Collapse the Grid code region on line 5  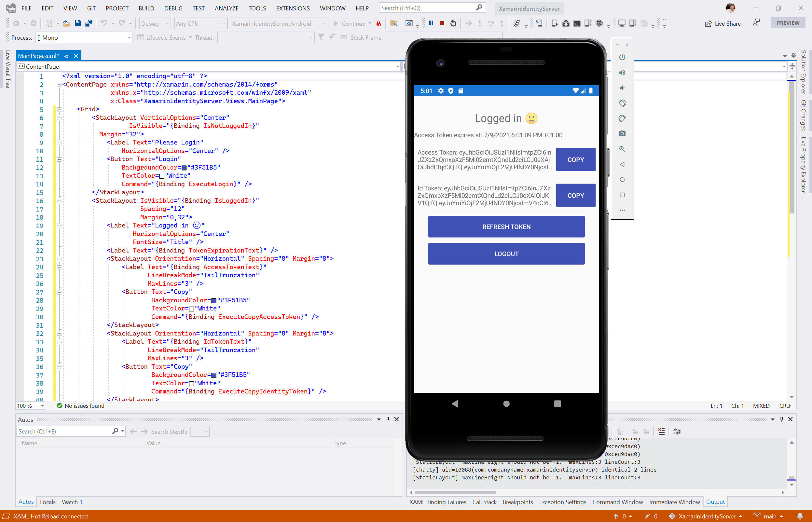59,109
